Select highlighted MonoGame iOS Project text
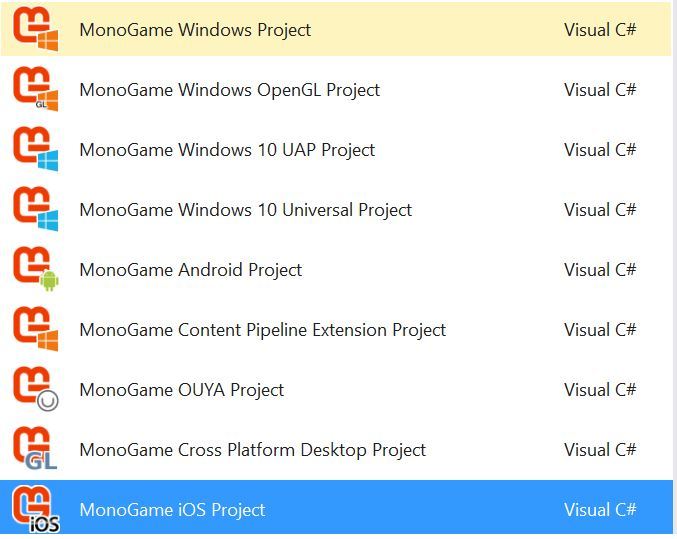Viewport: 677px width, 539px height. pyautogui.click(x=172, y=510)
